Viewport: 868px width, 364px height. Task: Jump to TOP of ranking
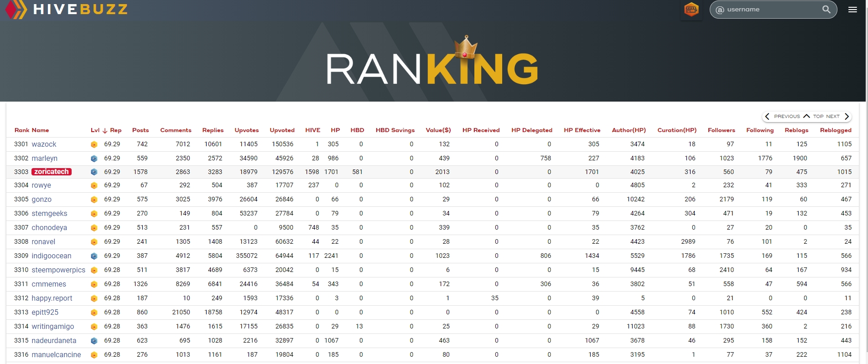pyautogui.click(x=814, y=116)
